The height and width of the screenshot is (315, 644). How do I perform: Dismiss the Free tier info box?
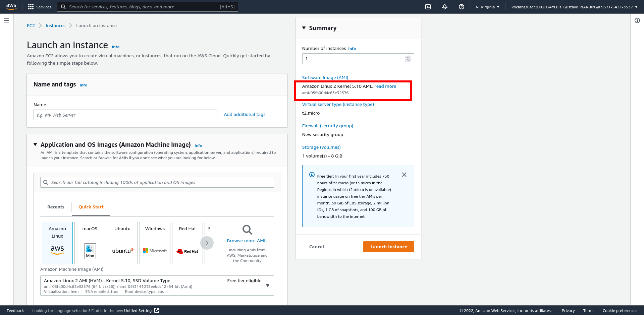[x=404, y=175]
